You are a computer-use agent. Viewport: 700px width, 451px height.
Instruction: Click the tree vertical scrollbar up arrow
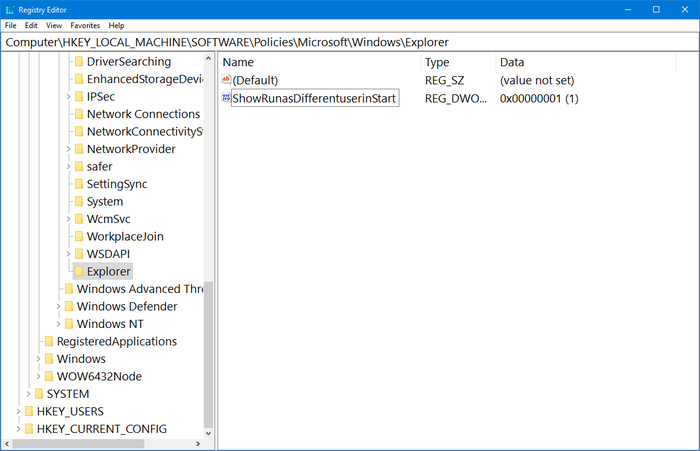tap(208, 58)
